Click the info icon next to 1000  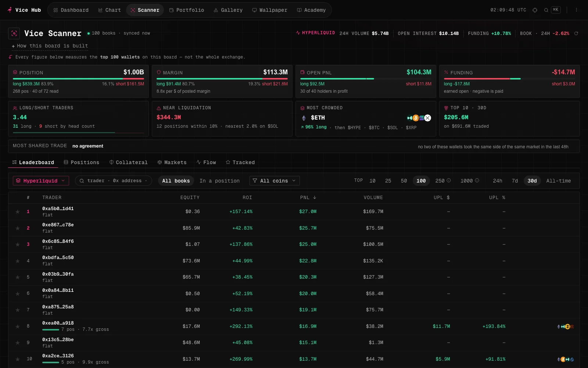tap(477, 181)
